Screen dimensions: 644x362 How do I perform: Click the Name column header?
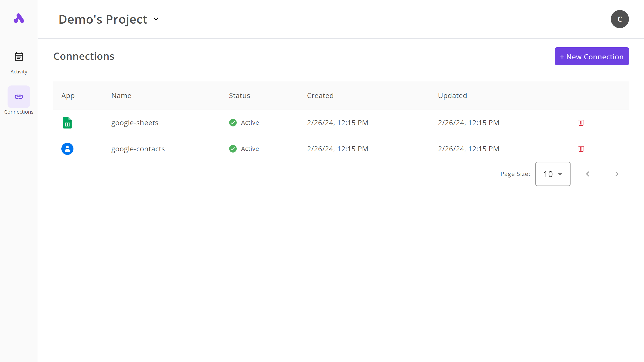tap(121, 96)
